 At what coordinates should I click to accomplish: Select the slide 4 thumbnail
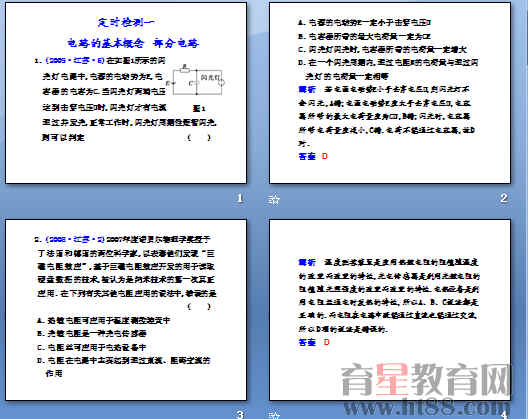click(390, 310)
